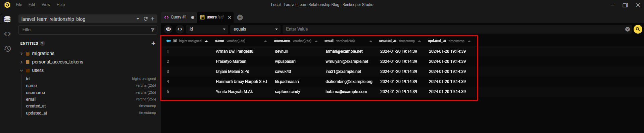This screenshot has height=133, width=644.
Task: Refresh the database entity list
Action: click(x=146, y=19)
